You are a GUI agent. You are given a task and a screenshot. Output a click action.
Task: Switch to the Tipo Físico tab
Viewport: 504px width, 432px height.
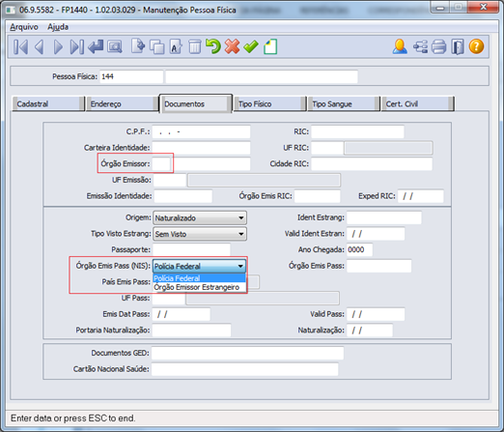coord(269,103)
